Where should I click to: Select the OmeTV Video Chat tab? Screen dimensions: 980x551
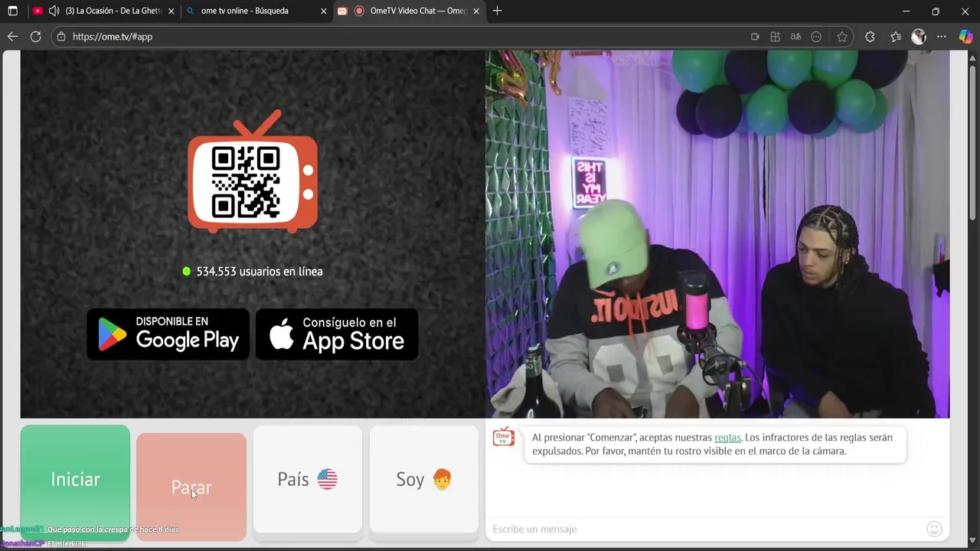coord(410,11)
